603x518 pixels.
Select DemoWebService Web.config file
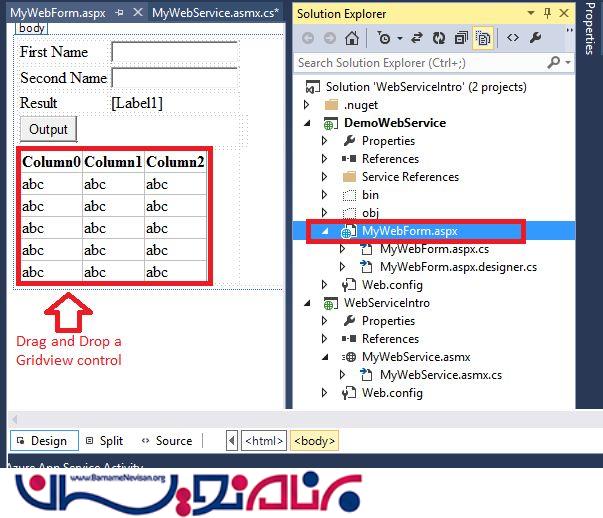point(392,285)
